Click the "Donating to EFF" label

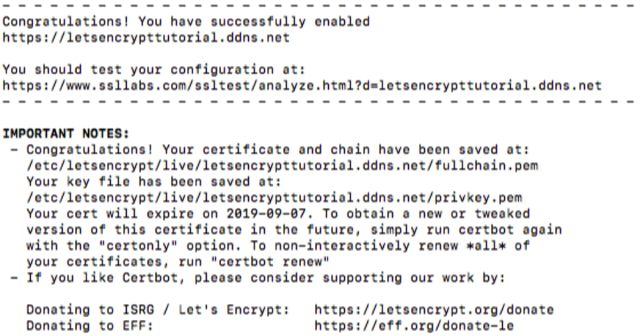click(90, 326)
